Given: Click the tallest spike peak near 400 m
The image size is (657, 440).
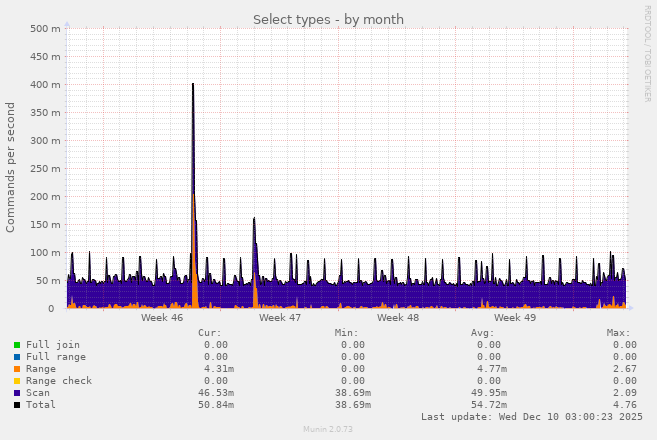Looking at the screenshot, I should 193,85.
